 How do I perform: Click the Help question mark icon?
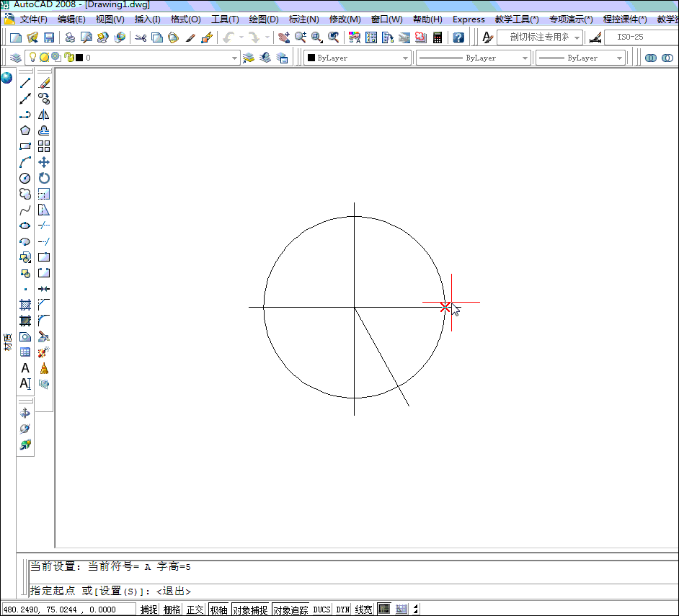(458, 37)
